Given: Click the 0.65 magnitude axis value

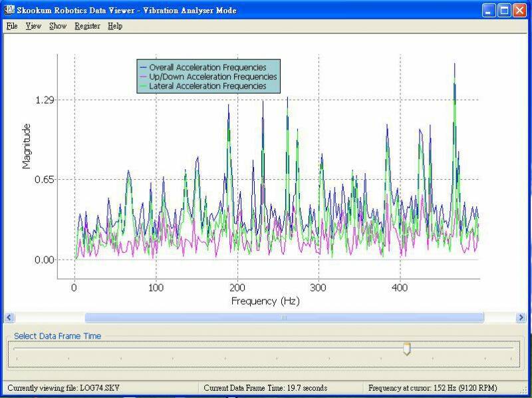Looking at the screenshot, I should [45, 179].
